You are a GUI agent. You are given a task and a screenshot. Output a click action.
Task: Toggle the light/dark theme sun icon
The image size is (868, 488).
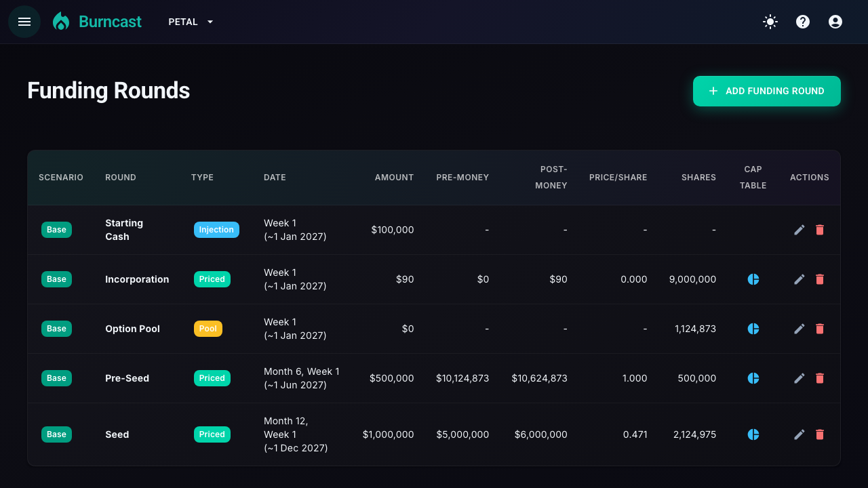click(770, 22)
